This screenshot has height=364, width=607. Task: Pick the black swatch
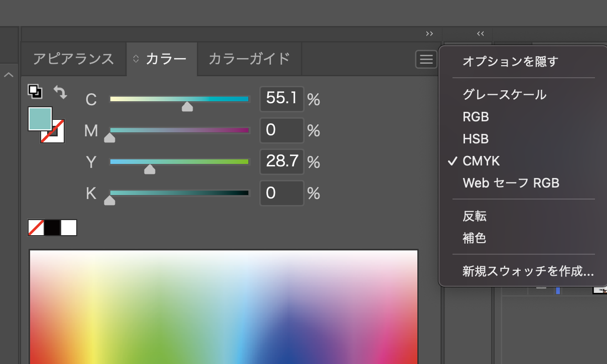click(x=53, y=228)
